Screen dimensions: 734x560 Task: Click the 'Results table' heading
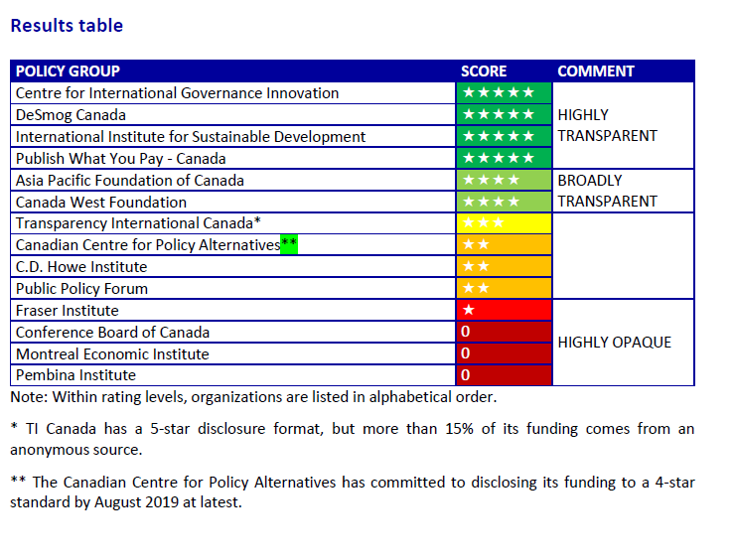coord(67,26)
